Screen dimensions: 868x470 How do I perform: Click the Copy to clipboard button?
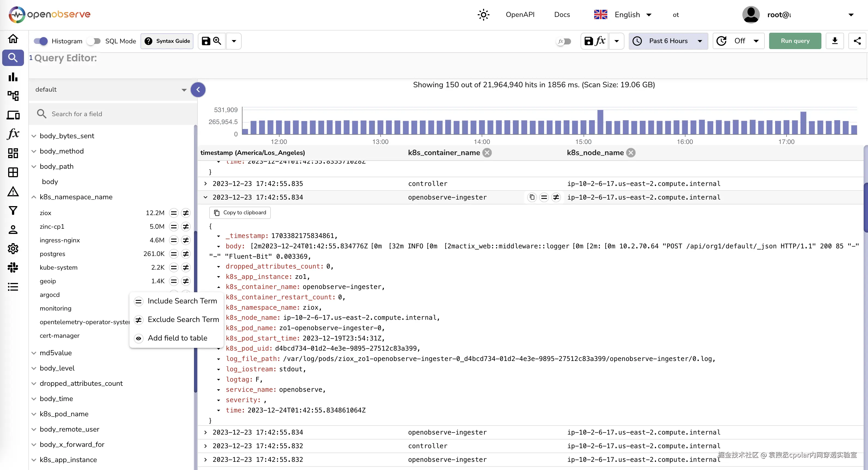(x=239, y=213)
